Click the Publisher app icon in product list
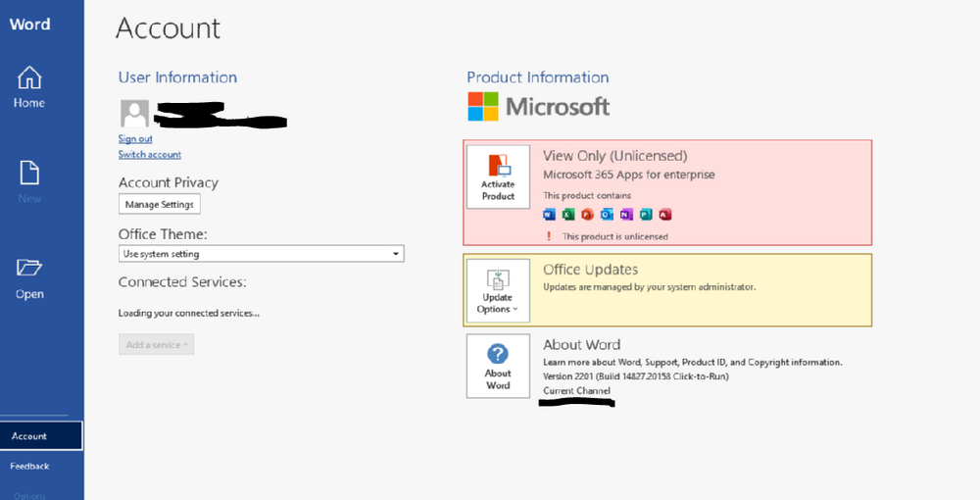The width and height of the screenshot is (980, 500). point(646,215)
